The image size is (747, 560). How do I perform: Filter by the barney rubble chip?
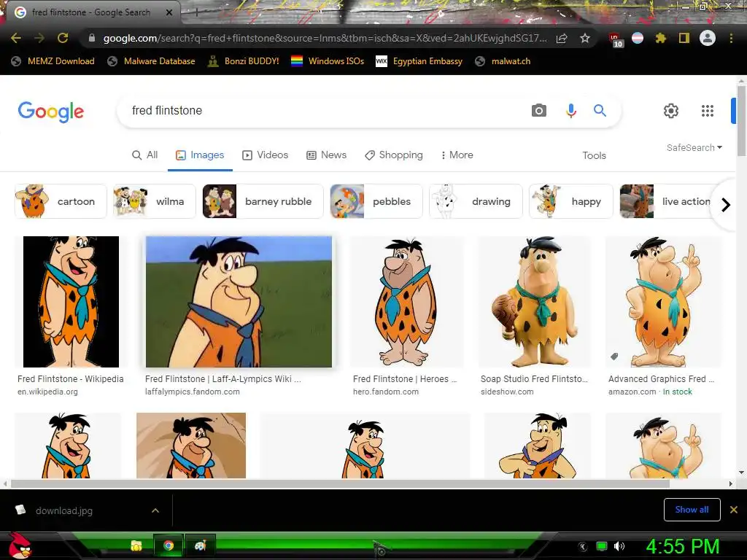tap(263, 201)
